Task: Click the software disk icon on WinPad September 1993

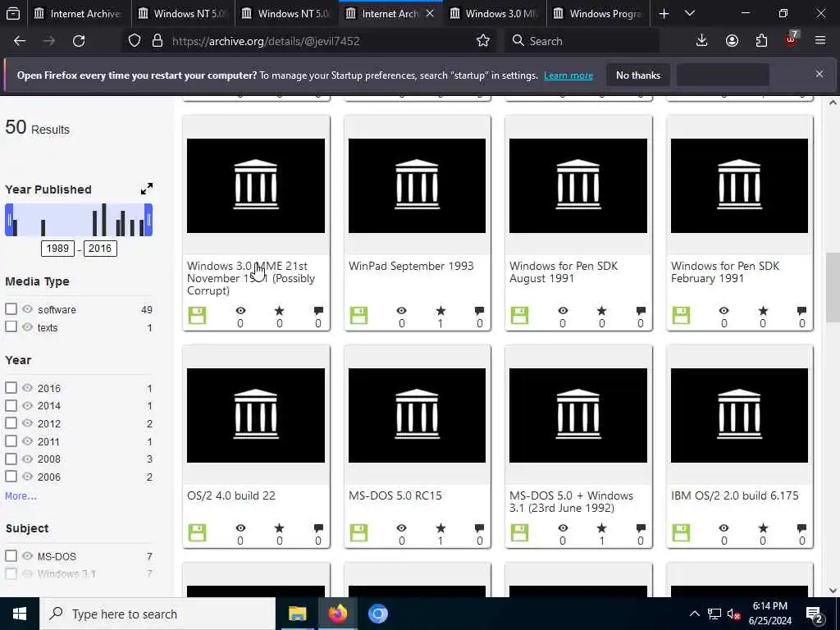Action: pyautogui.click(x=358, y=316)
